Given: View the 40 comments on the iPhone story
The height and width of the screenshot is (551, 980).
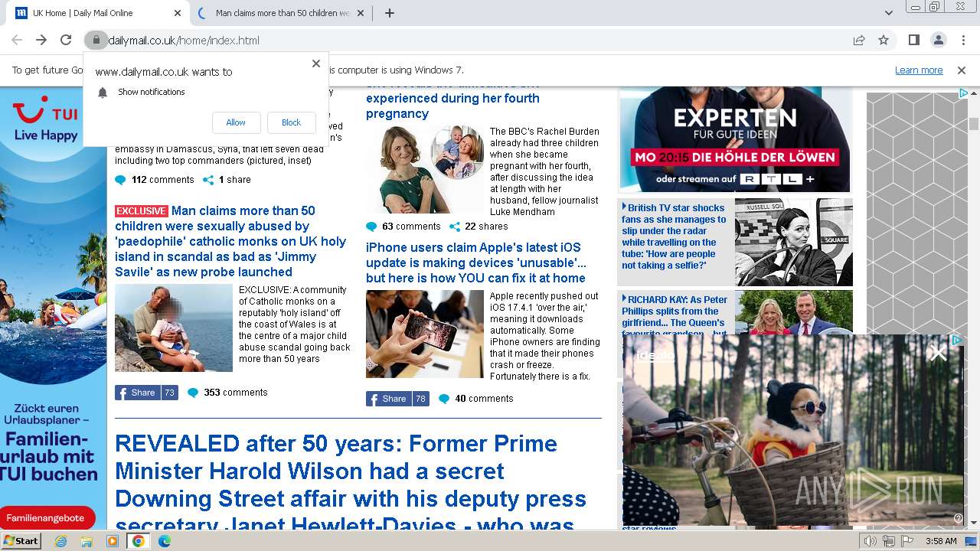Looking at the screenshot, I should tap(475, 399).
